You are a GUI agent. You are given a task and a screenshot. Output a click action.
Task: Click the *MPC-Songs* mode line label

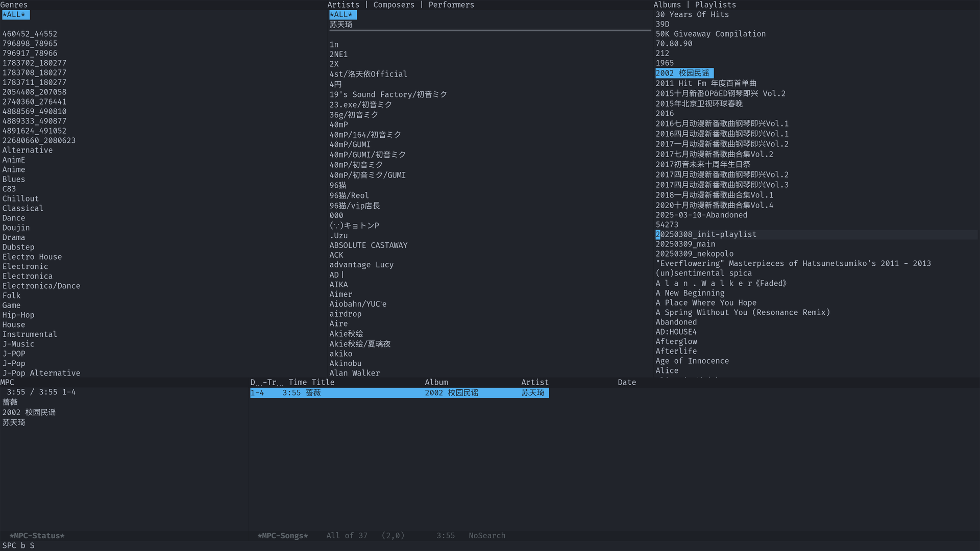pyautogui.click(x=282, y=536)
